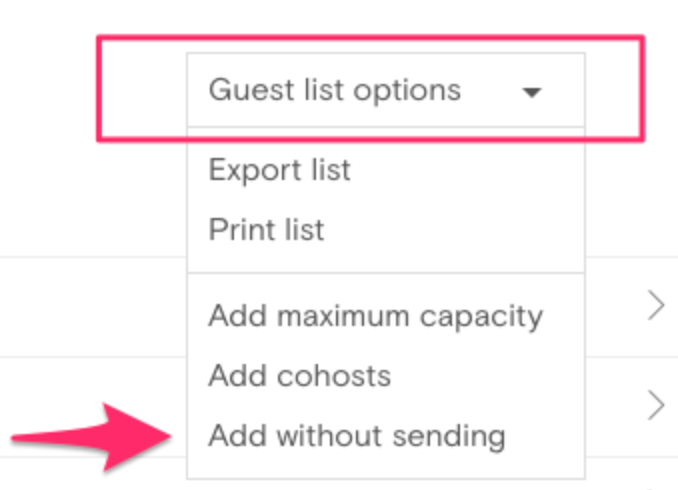Export the guest list

coord(280,170)
